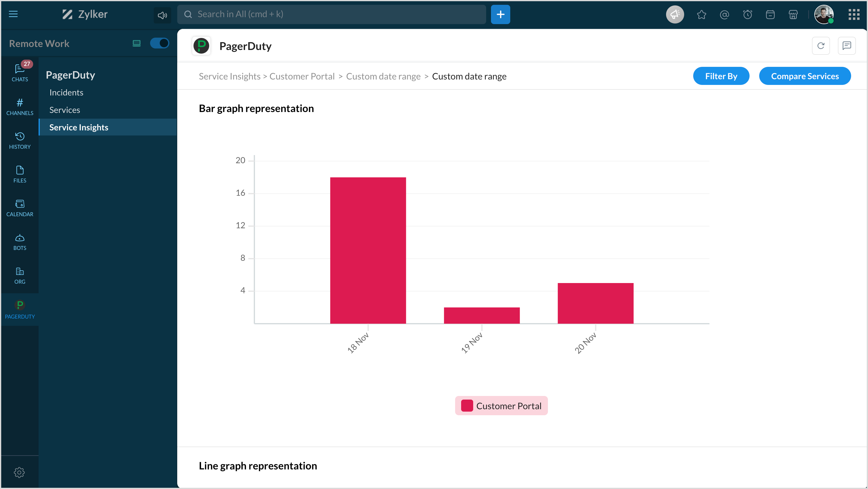Open Calendar in the sidebar
This screenshot has width=868, height=489.
click(x=20, y=208)
